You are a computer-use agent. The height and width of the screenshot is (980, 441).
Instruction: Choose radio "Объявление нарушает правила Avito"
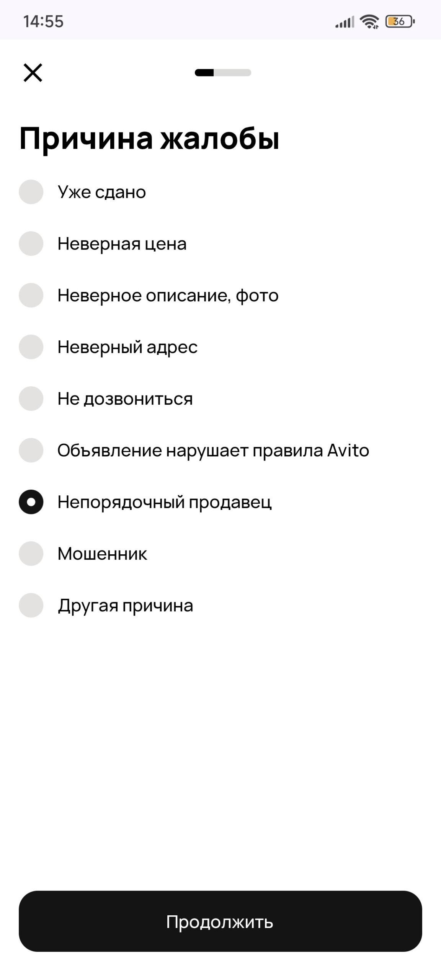point(31,450)
